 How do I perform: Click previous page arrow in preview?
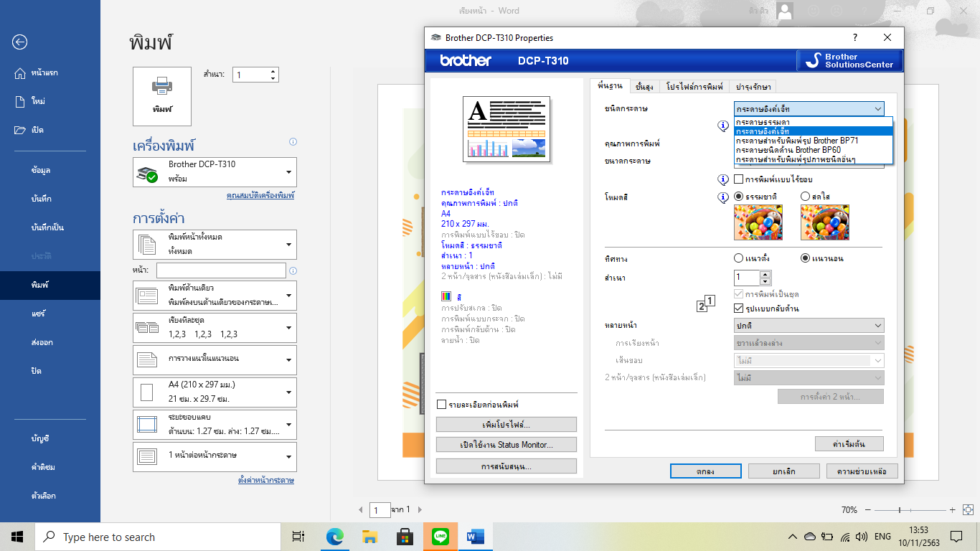pos(361,509)
